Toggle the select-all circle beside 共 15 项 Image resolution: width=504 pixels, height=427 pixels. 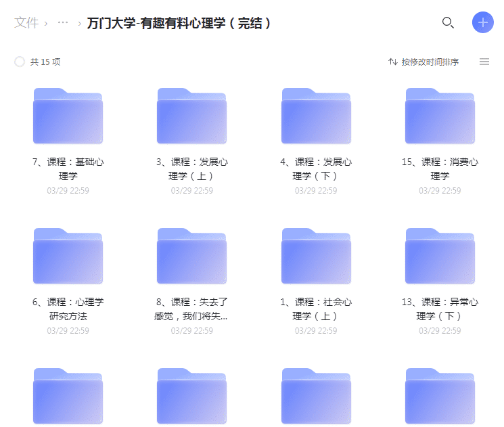pos(20,62)
